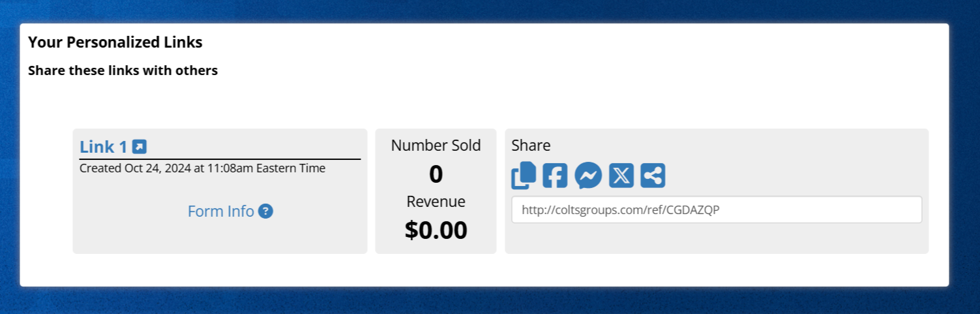Viewport: 980px width, 314px height.
Task: Click the $0.00 revenue amount
Action: coord(436,230)
